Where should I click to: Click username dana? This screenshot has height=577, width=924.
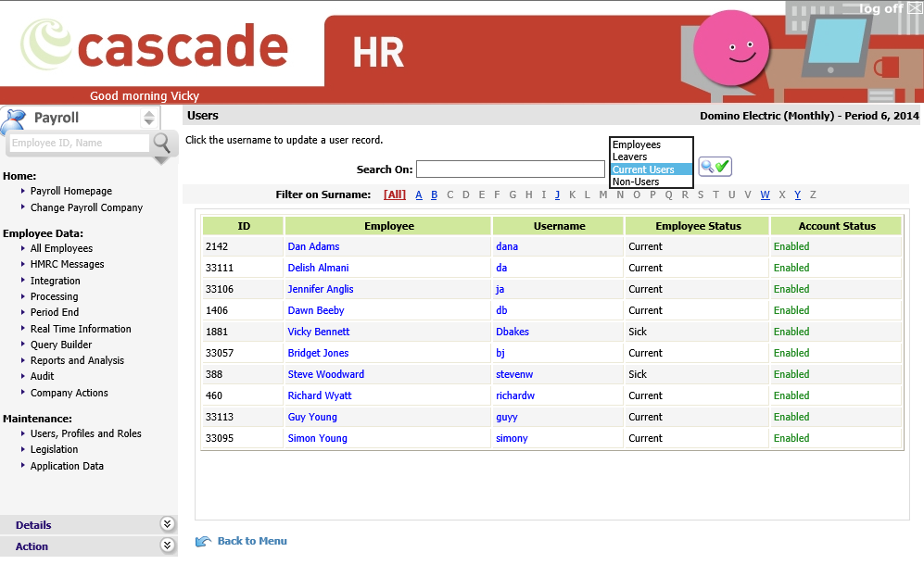point(507,246)
